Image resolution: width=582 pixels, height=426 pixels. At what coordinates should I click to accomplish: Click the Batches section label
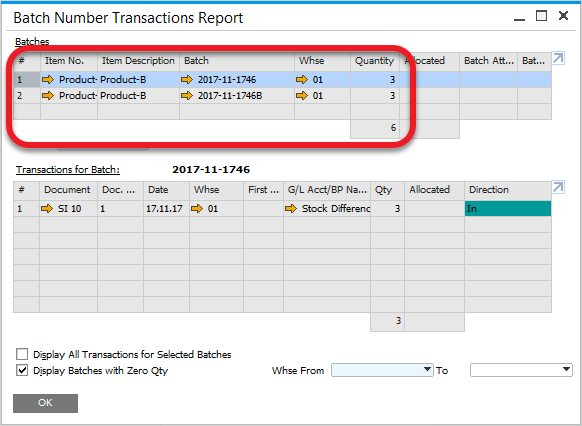point(32,41)
